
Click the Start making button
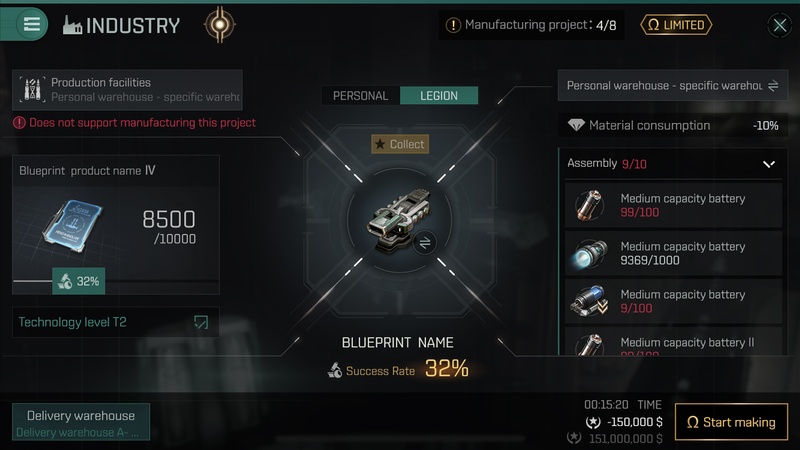[731, 422]
